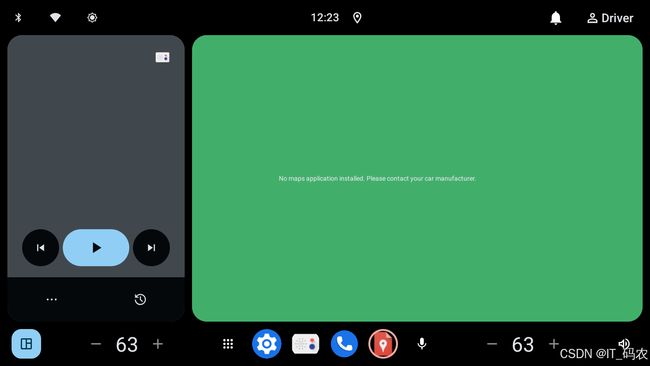This screenshot has height=366, width=650.
Task: Open playback history with the clock icon
Action: tap(140, 299)
